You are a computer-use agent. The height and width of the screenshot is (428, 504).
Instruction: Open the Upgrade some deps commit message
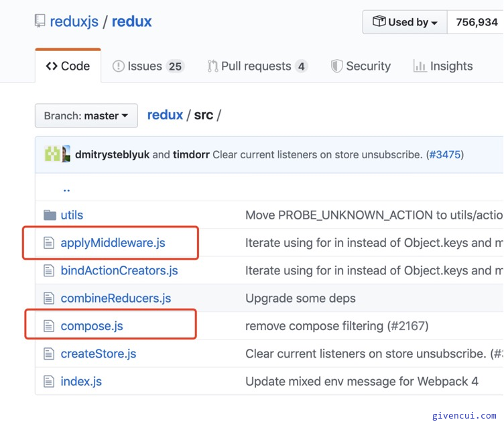pyautogui.click(x=300, y=299)
